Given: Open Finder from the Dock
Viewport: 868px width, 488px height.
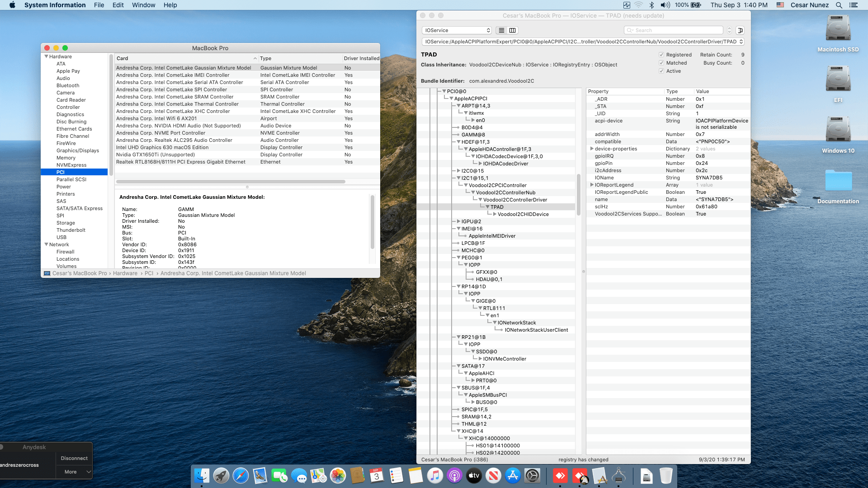Looking at the screenshot, I should (202, 476).
